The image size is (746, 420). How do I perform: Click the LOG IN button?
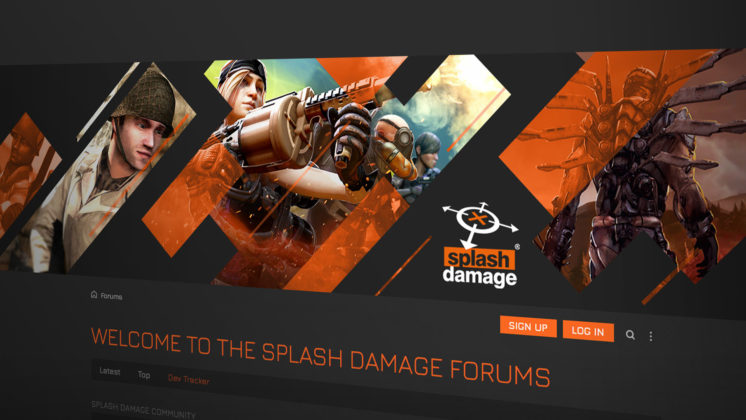pyautogui.click(x=588, y=331)
